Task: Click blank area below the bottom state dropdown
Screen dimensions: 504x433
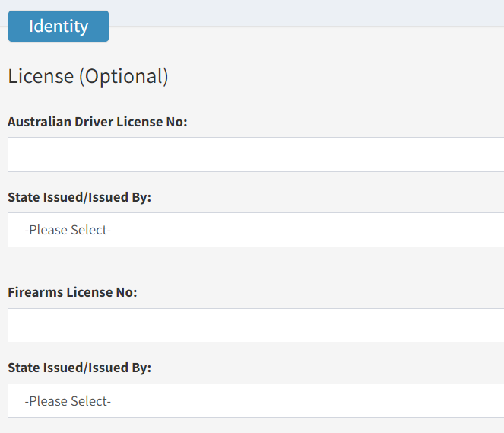Action: pyautogui.click(x=256, y=425)
